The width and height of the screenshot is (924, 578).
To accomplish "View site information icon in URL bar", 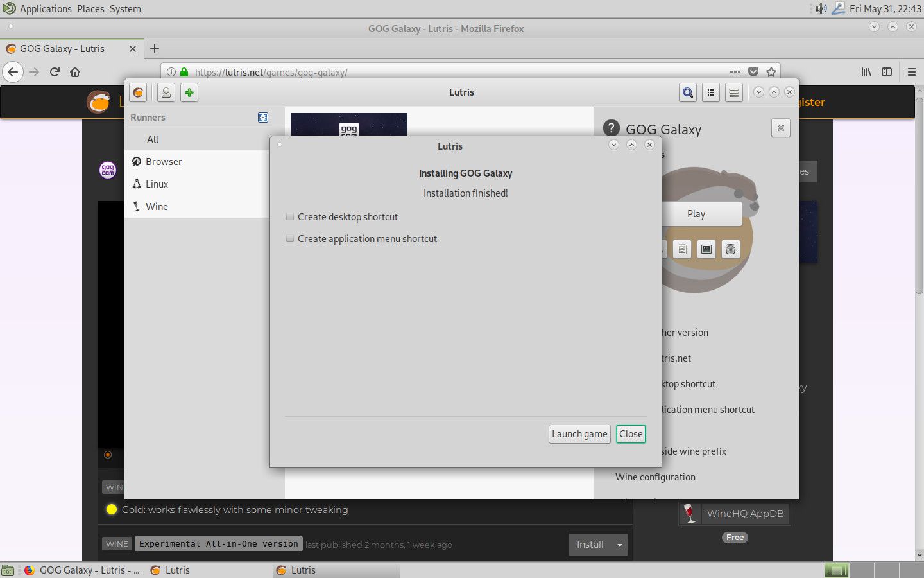I will 171,72.
